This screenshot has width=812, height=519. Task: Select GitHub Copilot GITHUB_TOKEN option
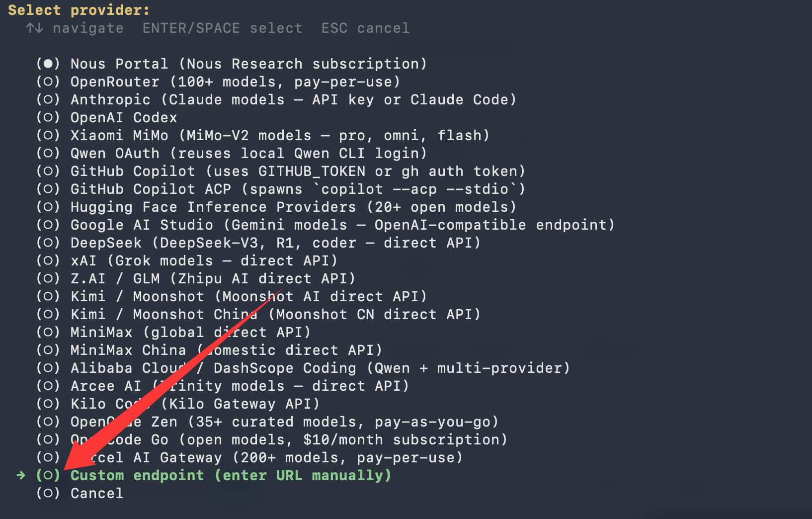(281, 171)
